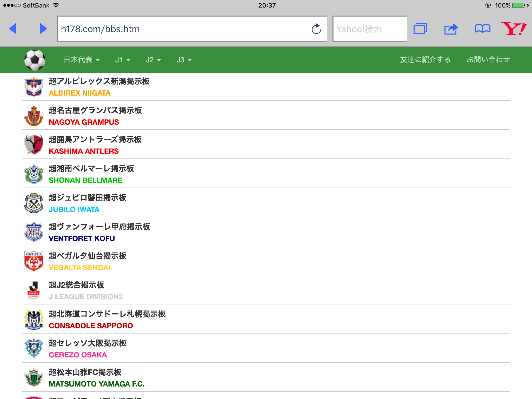The image size is (532, 399).
Task: Click the Yahoo!検索 search field
Action: (x=369, y=29)
